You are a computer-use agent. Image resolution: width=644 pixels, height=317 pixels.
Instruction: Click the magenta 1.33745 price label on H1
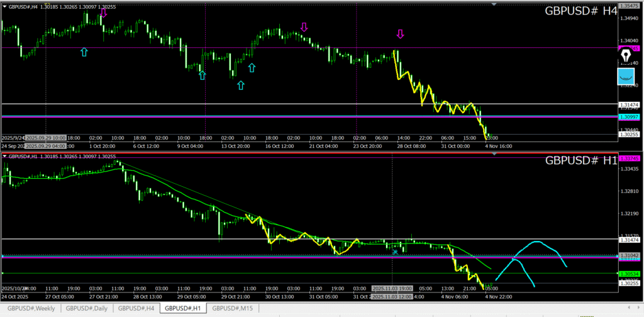tap(629, 158)
